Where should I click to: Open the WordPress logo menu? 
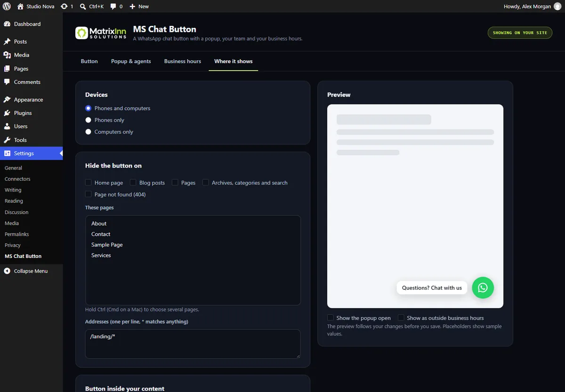(x=7, y=7)
